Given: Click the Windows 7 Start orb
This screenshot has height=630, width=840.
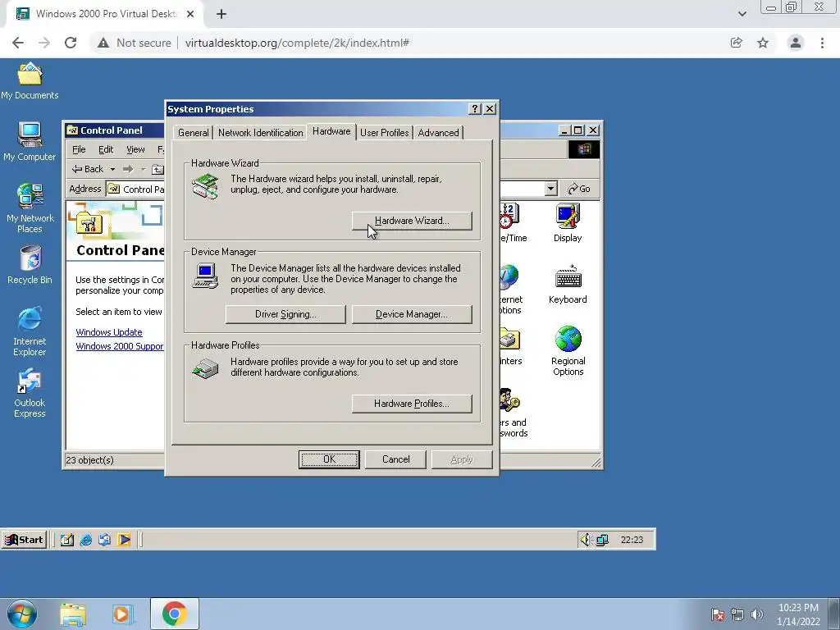Looking at the screenshot, I should (x=22, y=614).
